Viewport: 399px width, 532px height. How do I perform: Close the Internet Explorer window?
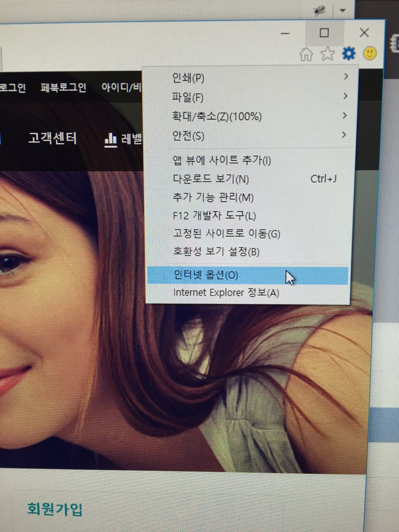365,33
